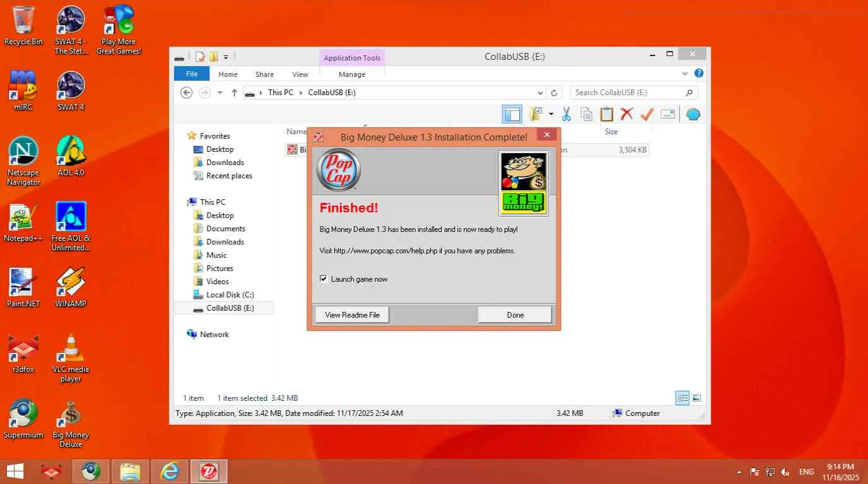Launch the Paint.NET desktop shortcut
Viewport: 868px width, 484px height.
[x=23, y=287]
